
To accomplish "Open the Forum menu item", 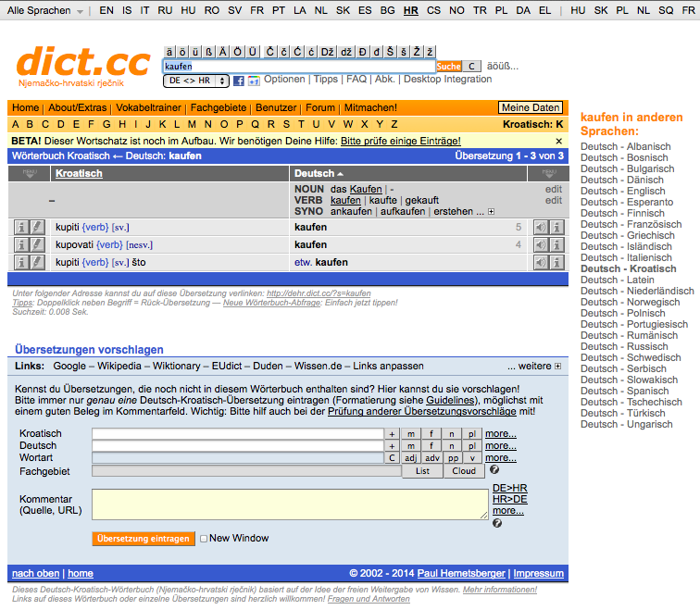I will tap(320, 107).
